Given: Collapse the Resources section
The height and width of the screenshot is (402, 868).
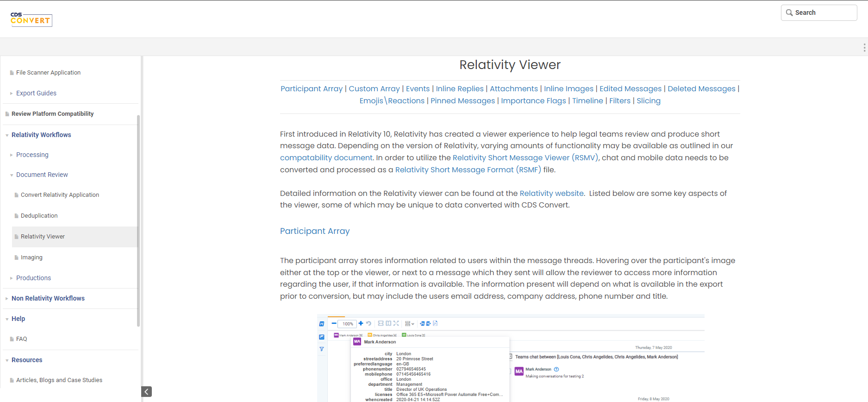Looking at the screenshot, I should 7,360.
